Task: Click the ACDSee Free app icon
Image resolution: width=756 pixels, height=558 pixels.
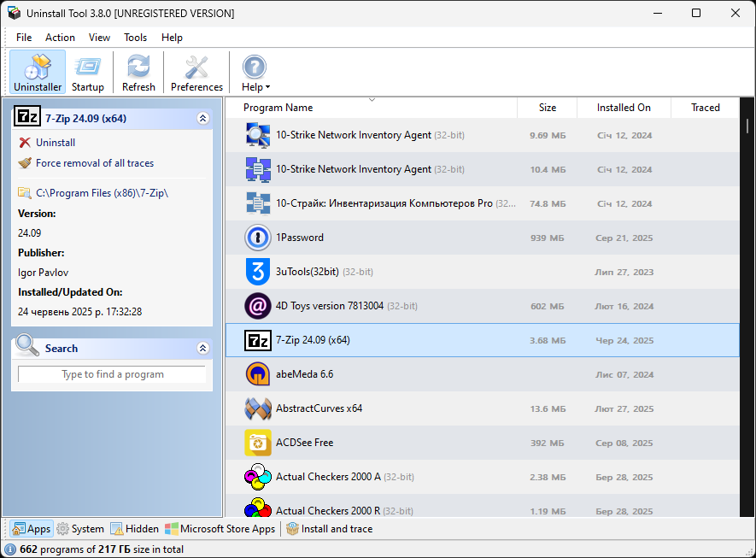Action: [257, 443]
